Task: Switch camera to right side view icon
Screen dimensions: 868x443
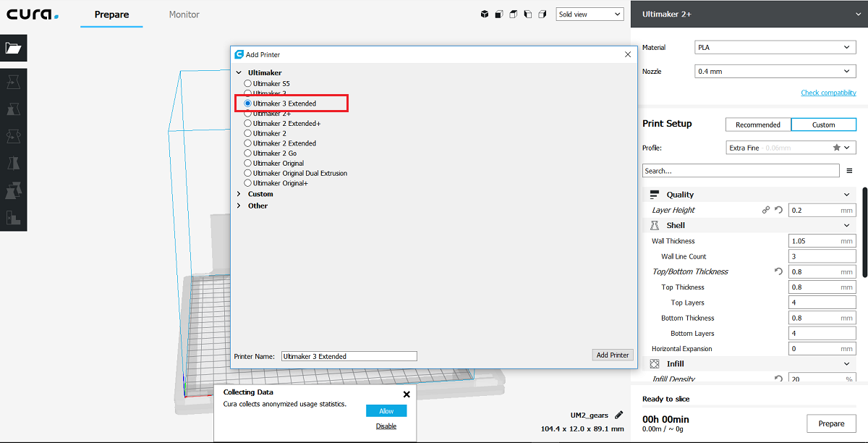Action: (x=542, y=14)
